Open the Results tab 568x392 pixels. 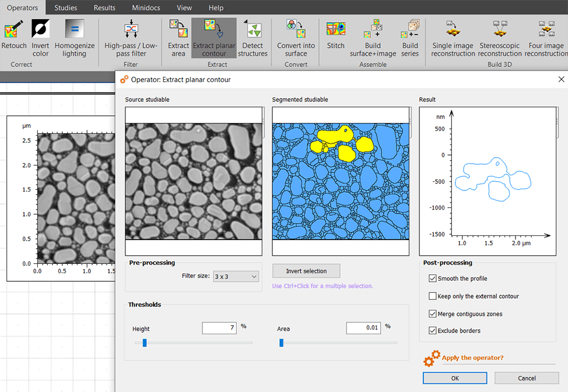(x=104, y=8)
